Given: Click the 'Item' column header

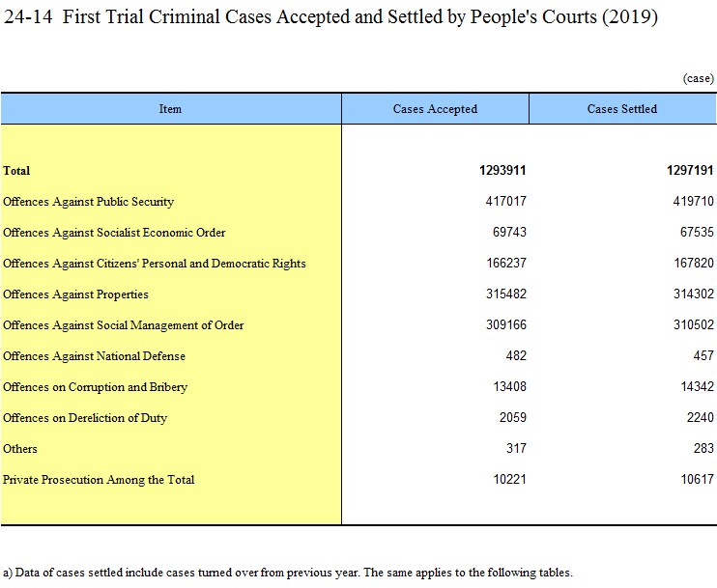Looking at the screenshot, I should click(x=170, y=109).
